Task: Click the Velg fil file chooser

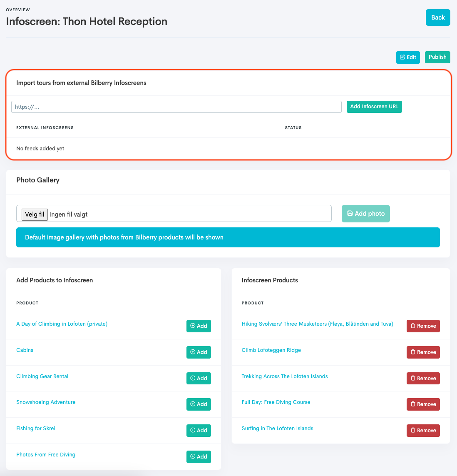Action: click(35, 214)
